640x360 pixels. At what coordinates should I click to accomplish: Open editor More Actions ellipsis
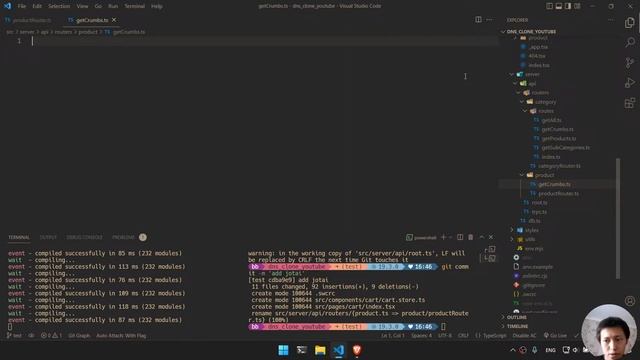coord(489,20)
